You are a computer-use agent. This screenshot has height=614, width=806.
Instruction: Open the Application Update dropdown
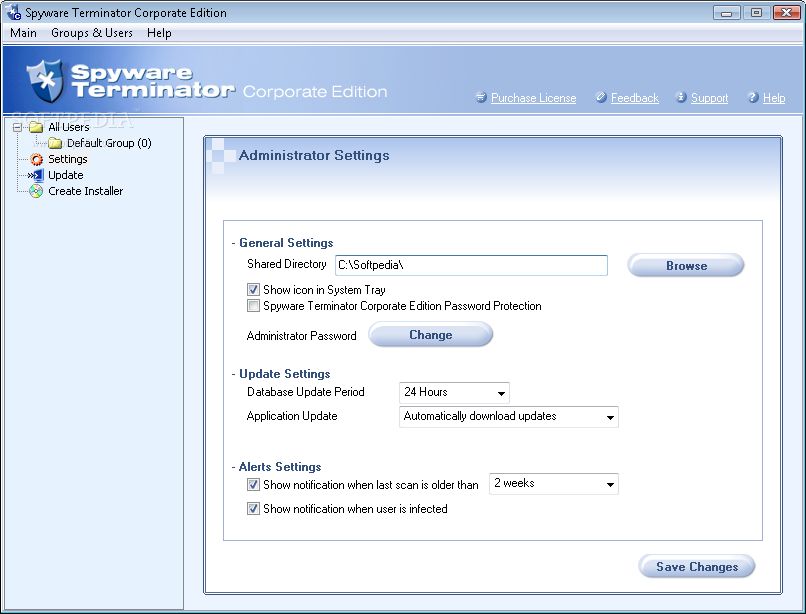click(508, 417)
